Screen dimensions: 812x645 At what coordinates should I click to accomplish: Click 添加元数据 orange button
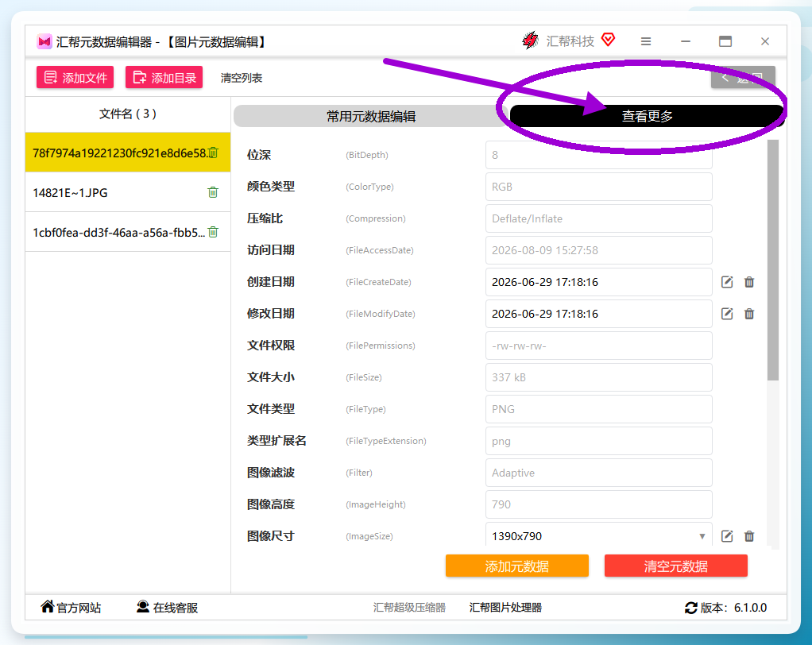pos(516,566)
